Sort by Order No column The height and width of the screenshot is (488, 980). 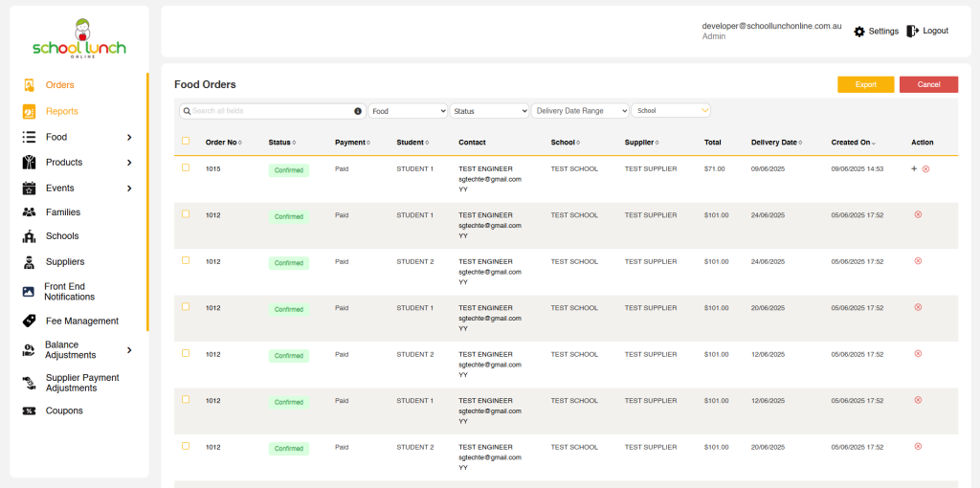[223, 143]
